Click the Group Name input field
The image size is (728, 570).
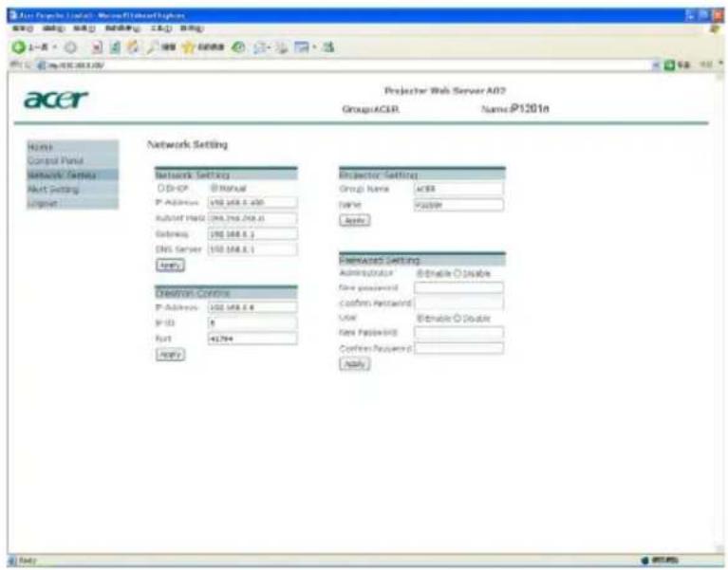tap(458, 189)
